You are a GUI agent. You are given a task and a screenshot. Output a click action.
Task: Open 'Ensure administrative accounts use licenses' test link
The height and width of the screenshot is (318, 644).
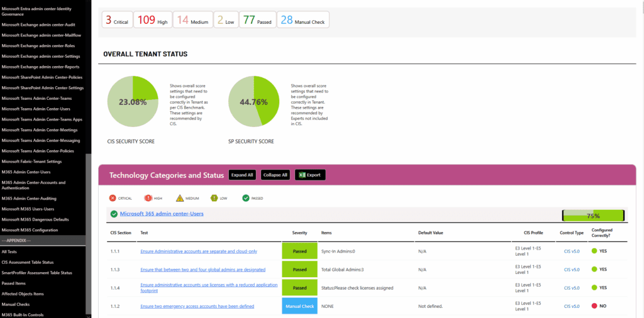pos(209,288)
